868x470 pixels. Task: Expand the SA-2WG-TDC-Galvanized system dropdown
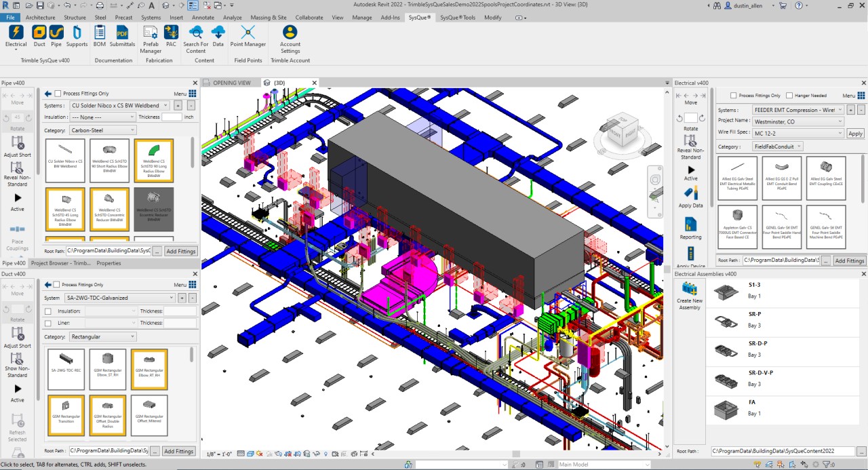pos(119,298)
